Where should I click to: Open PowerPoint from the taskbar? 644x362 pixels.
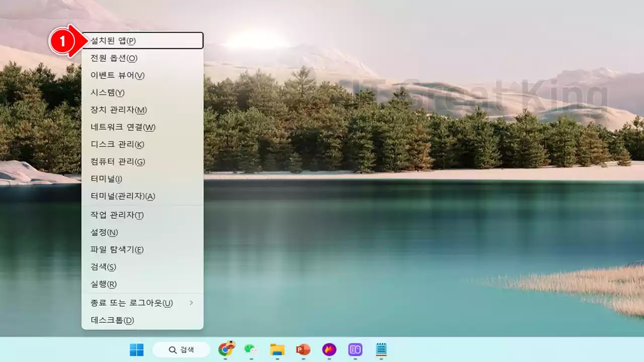[x=303, y=349]
